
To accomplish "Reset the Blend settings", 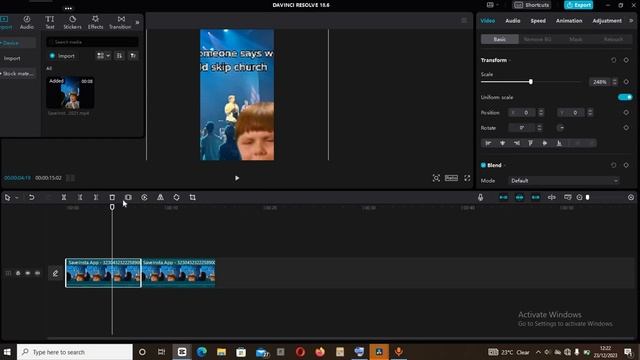I will 613,165.
